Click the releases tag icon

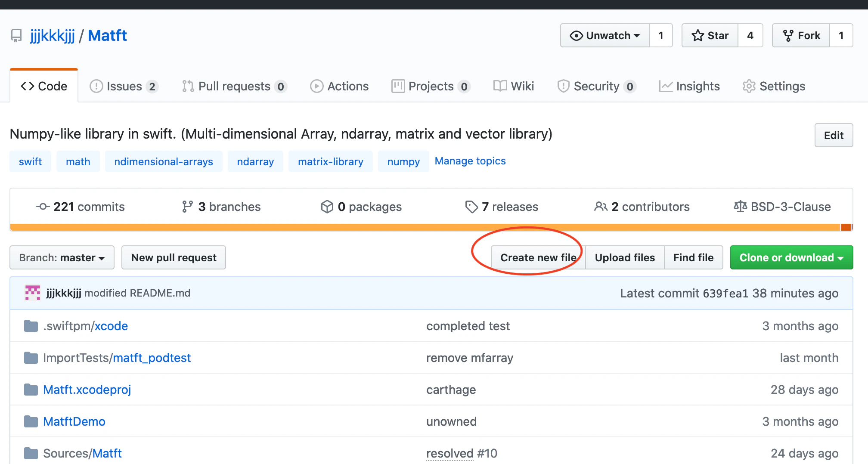[471, 207]
